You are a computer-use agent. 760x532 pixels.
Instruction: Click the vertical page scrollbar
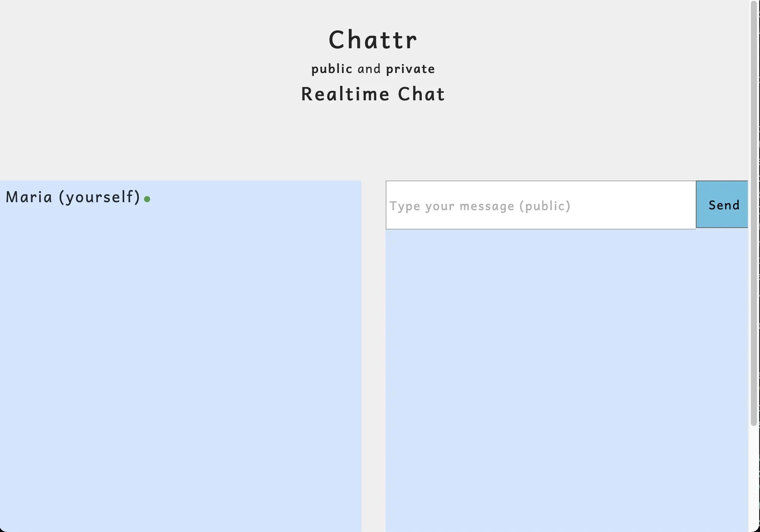pyautogui.click(x=754, y=213)
